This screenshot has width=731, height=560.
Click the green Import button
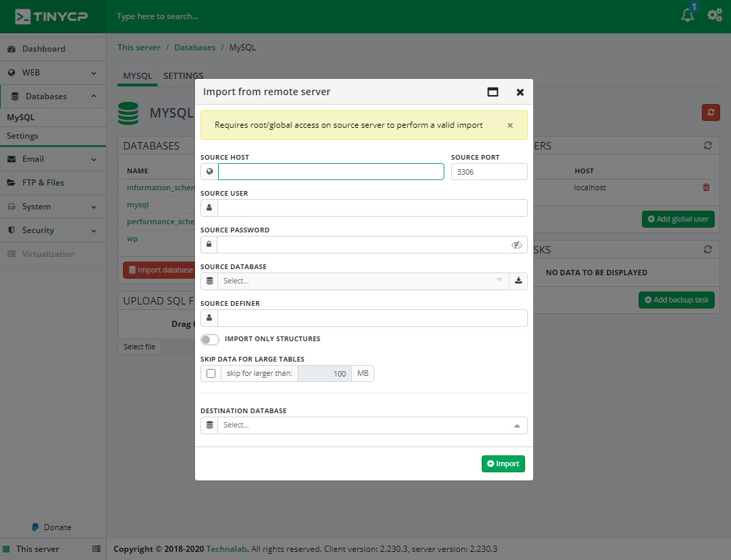[503, 463]
